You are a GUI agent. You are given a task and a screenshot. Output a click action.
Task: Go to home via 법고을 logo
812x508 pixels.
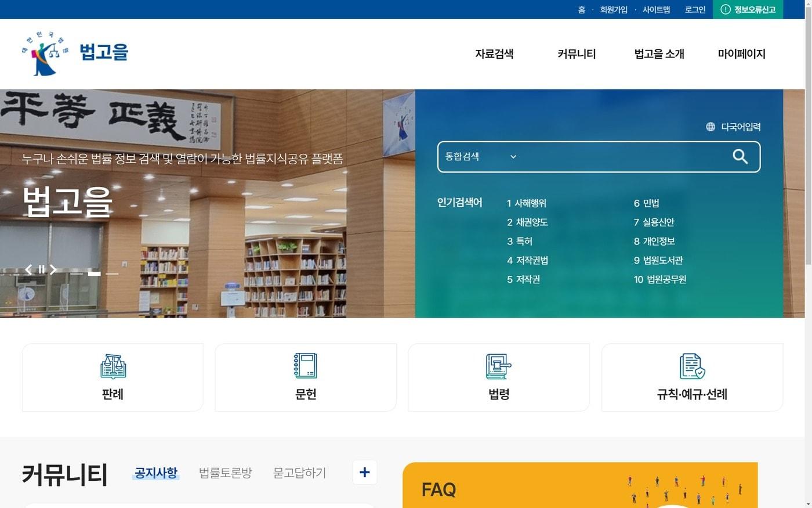pos(75,53)
